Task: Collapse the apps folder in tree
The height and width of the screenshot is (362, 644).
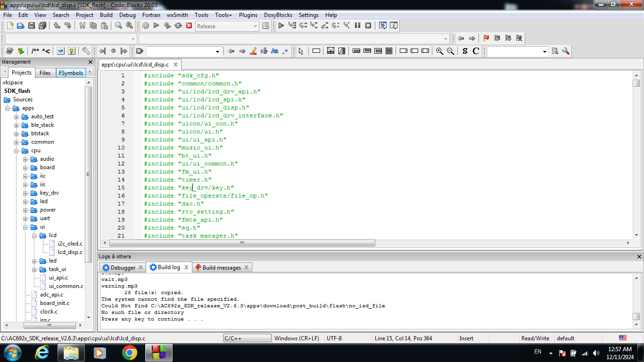Action: coord(8,108)
